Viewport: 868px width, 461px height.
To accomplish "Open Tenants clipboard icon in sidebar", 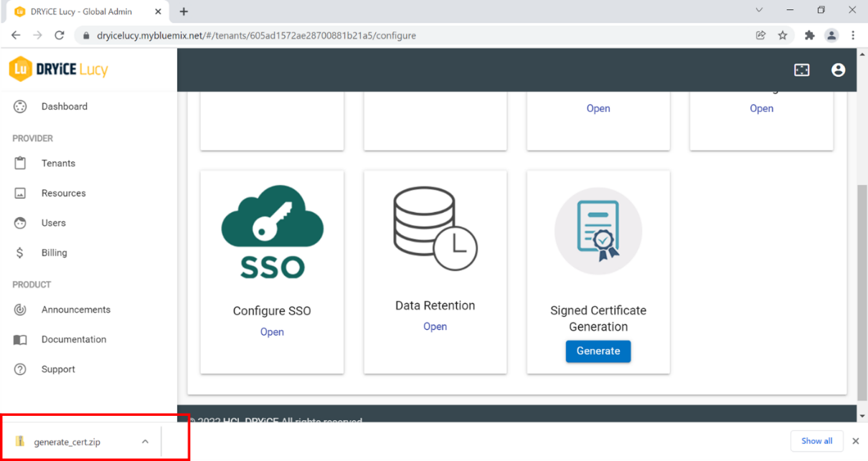I will [x=20, y=163].
